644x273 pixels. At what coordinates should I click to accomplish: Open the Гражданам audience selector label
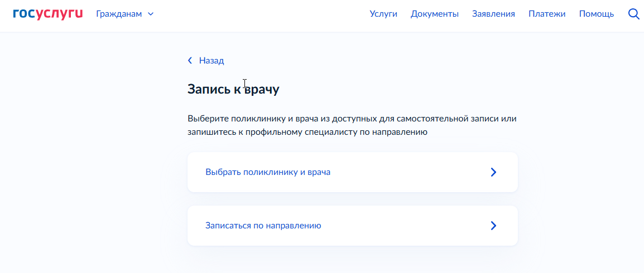(119, 14)
